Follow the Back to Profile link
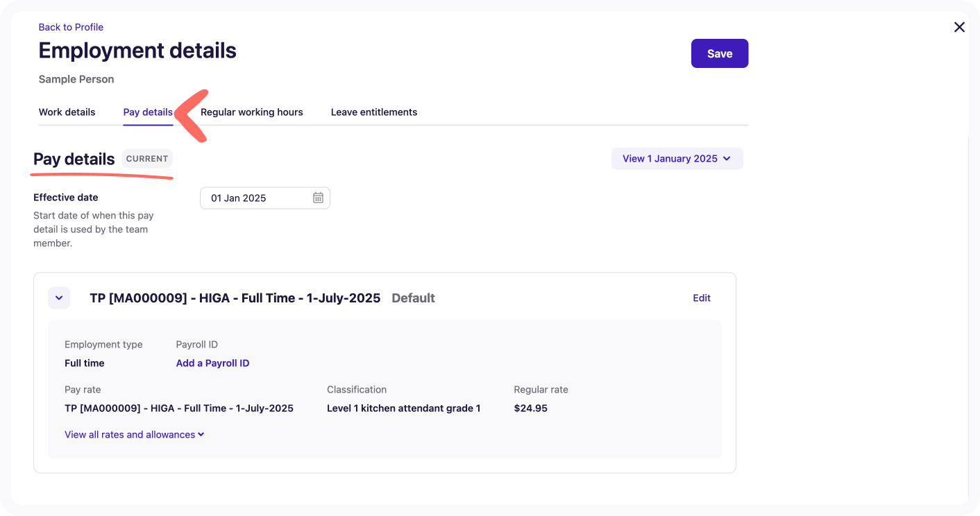Image resolution: width=980 pixels, height=516 pixels. coord(71,27)
